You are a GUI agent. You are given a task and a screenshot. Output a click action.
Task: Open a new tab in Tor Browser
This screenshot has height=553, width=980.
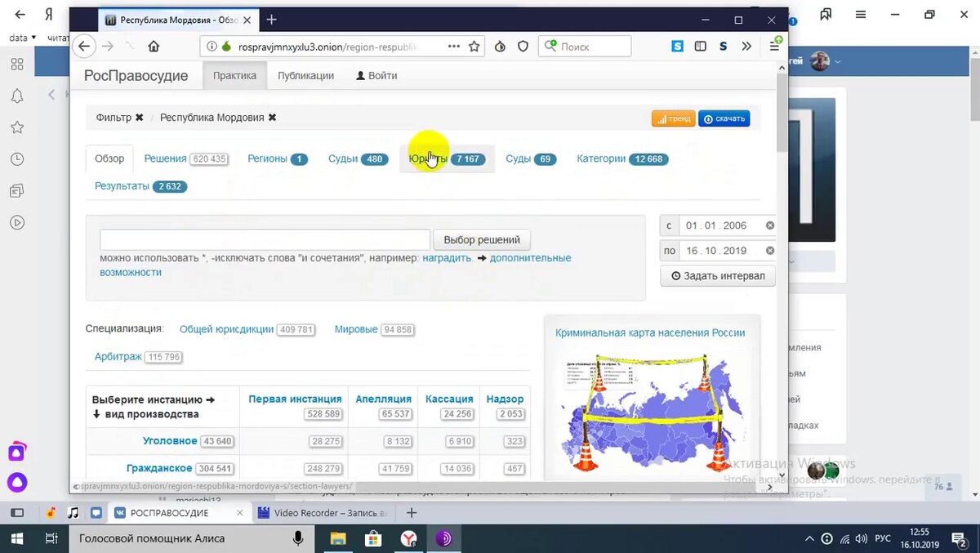click(272, 20)
